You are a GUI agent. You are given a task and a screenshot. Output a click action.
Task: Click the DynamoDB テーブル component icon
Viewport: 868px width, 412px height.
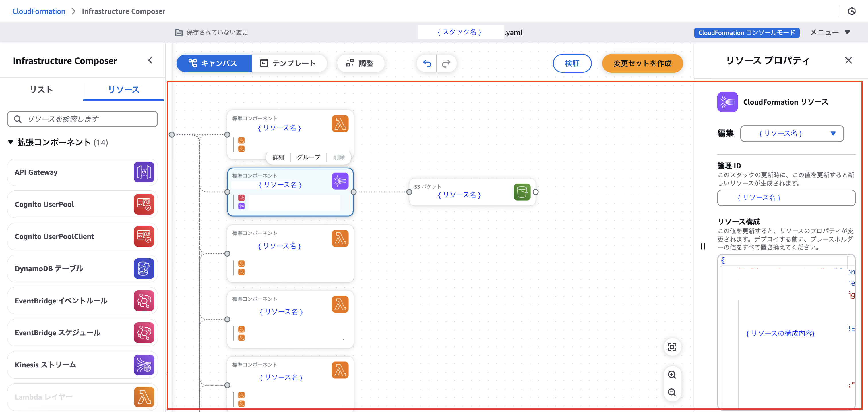tap(144, 268)
